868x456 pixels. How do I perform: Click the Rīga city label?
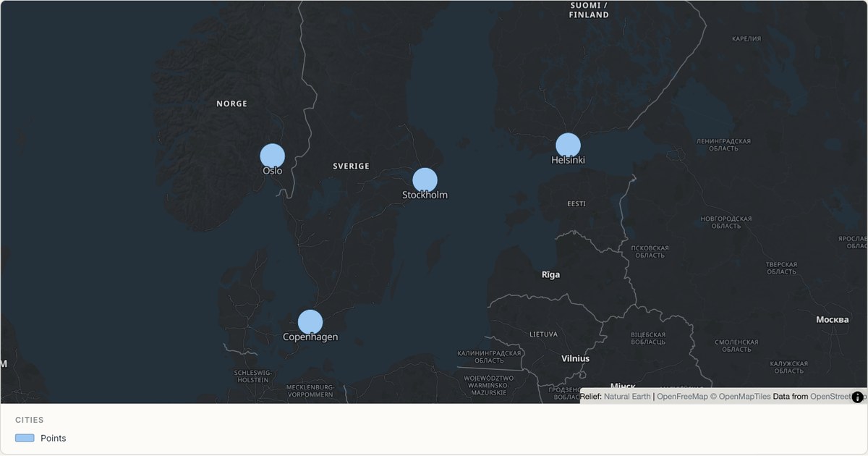click(551, 275)
